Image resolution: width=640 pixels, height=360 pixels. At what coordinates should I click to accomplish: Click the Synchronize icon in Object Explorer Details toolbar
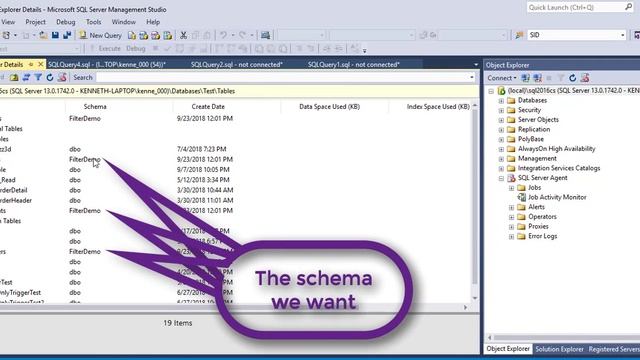pyautogui.click(x=26, y=78)
